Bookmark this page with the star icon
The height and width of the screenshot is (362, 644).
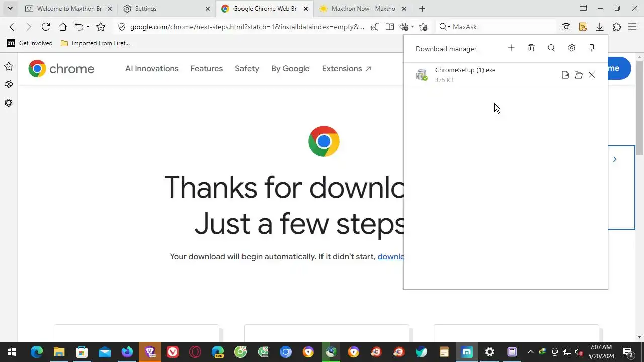point(101,27)
